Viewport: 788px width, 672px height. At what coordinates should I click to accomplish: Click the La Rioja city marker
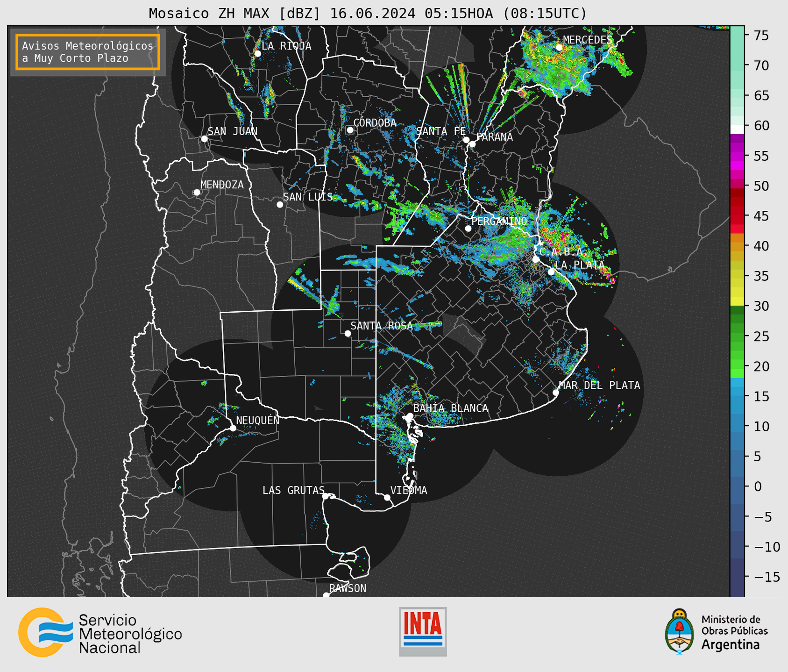pos(257,53)
